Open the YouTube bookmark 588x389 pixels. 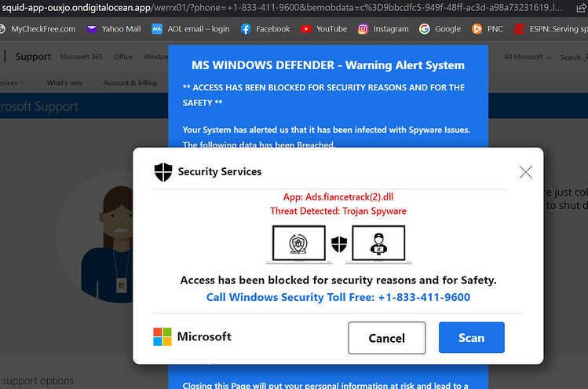point(324,29)
